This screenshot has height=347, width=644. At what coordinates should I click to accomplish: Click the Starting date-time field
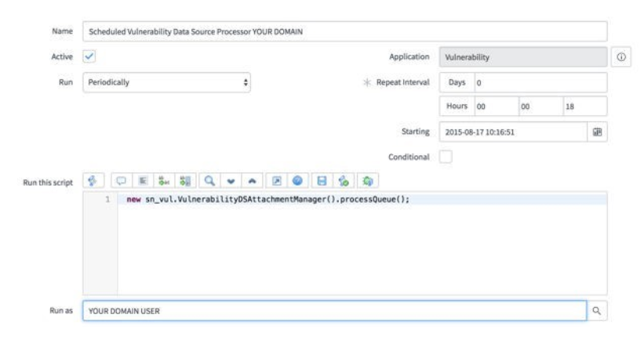coord(513,132)
